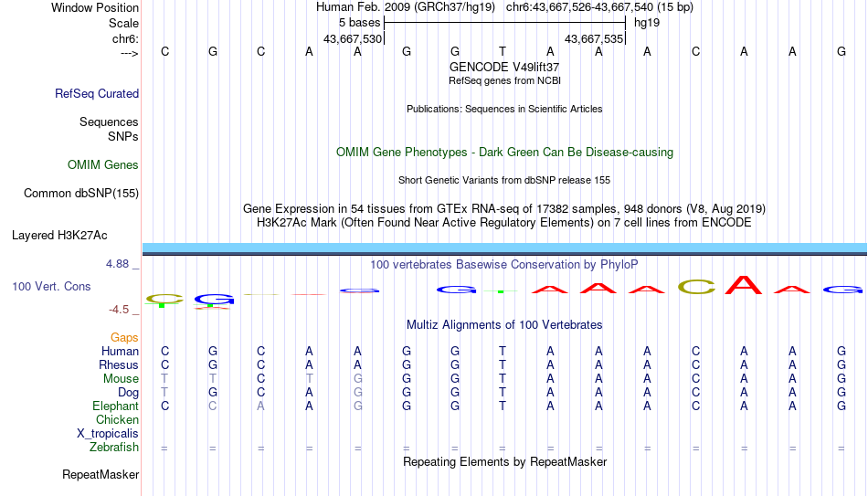The width and height of the screenshot is (868, 496).
Task: Select the Dog alignment row label
Action: [129, 393]
